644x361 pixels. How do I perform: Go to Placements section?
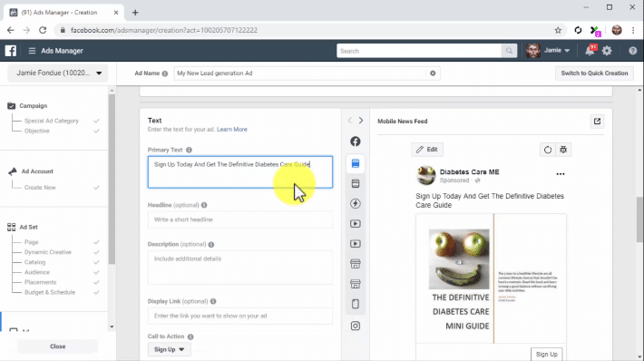click(x=40, y=282)
